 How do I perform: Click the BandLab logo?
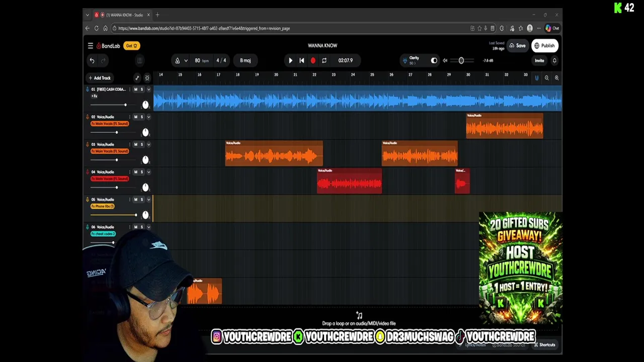(x=108, y=46)
